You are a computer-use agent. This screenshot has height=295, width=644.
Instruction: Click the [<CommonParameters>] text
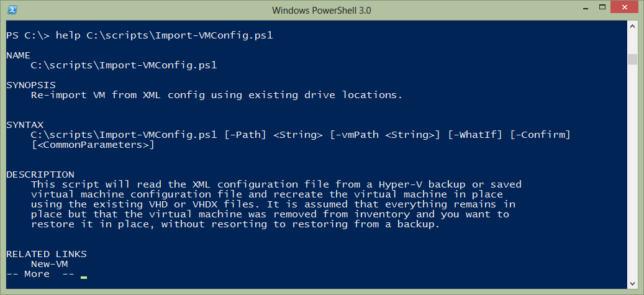pyautogui.click(x=93, y=145)
